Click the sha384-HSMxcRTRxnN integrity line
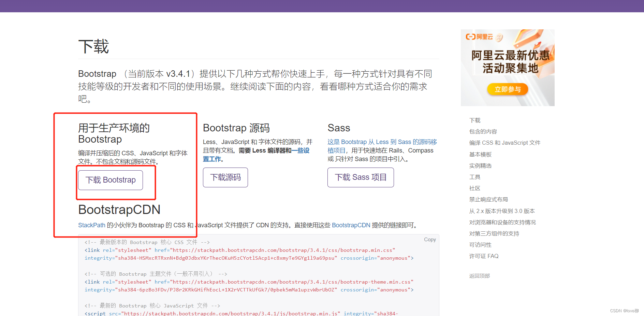Viewport: 644px width, 316px height. click(249, 258)
